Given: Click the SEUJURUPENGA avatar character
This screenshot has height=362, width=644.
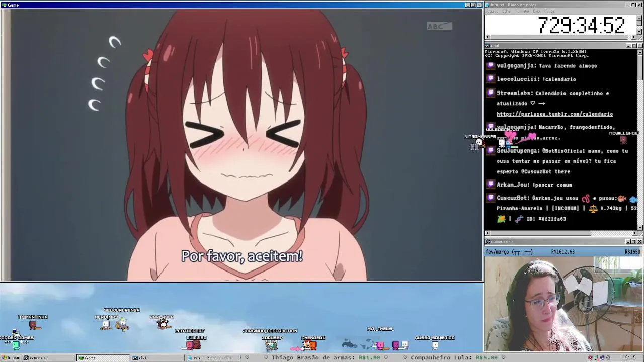Looking at the screenshot, I should coord(122,324).
